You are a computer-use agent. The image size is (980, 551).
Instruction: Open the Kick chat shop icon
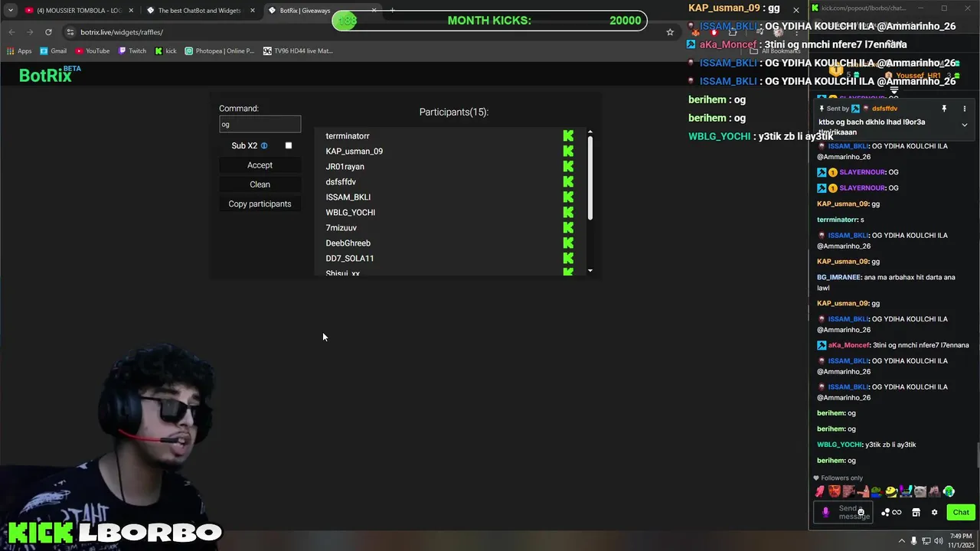916,512
